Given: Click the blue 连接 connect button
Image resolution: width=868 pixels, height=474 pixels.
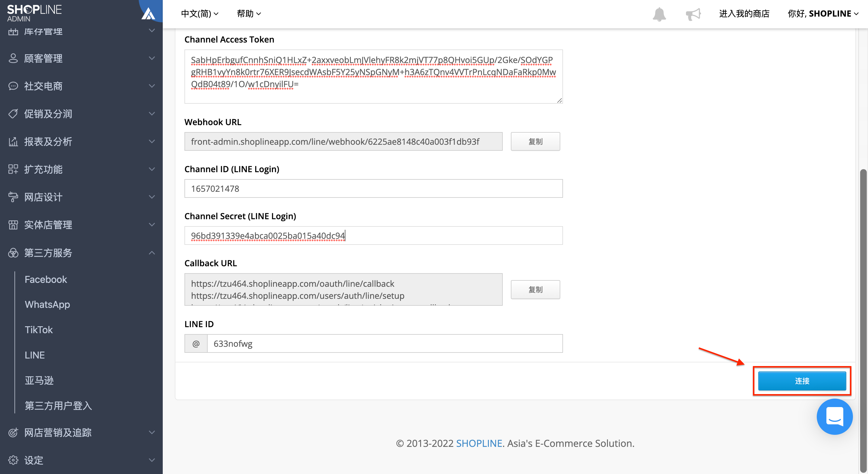Looking at the screenshot, I should 802,381.
